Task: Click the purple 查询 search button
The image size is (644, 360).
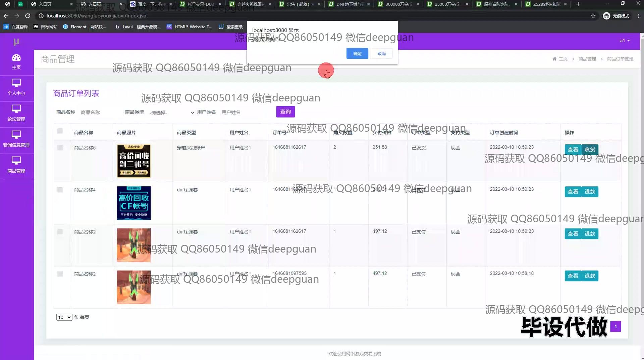Action: coord(285,112)
